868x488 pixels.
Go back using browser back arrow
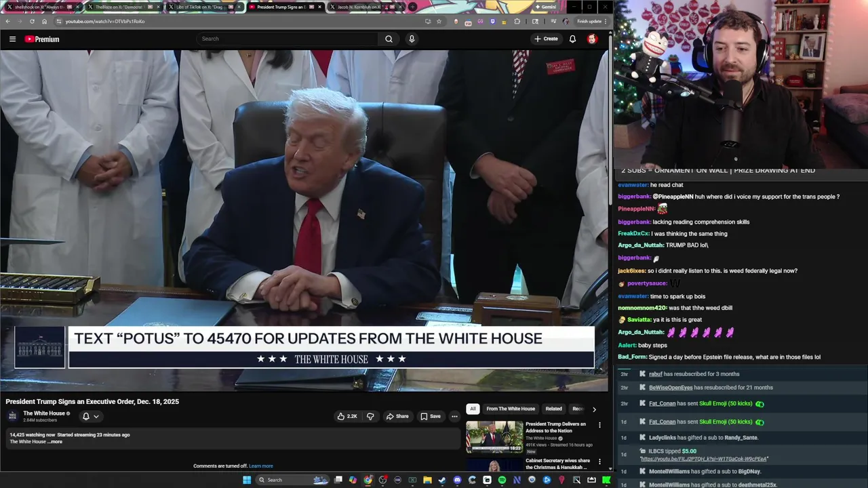(7, 21)
